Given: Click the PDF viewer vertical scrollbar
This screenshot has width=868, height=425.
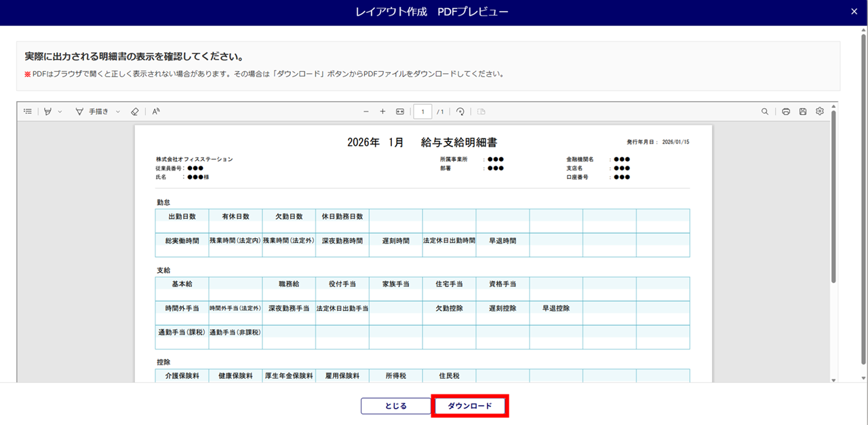Looking at the screenshot, I should point(833,197).
